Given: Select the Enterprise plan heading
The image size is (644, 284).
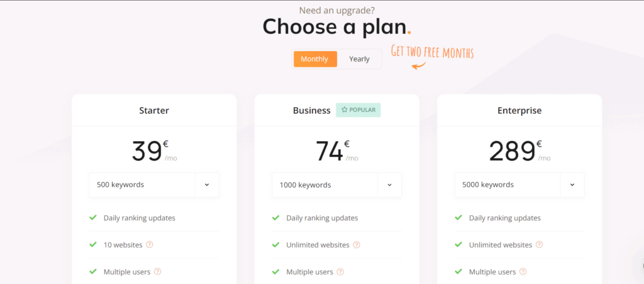Looking at the screenshot, I should (x=519, y=111).
